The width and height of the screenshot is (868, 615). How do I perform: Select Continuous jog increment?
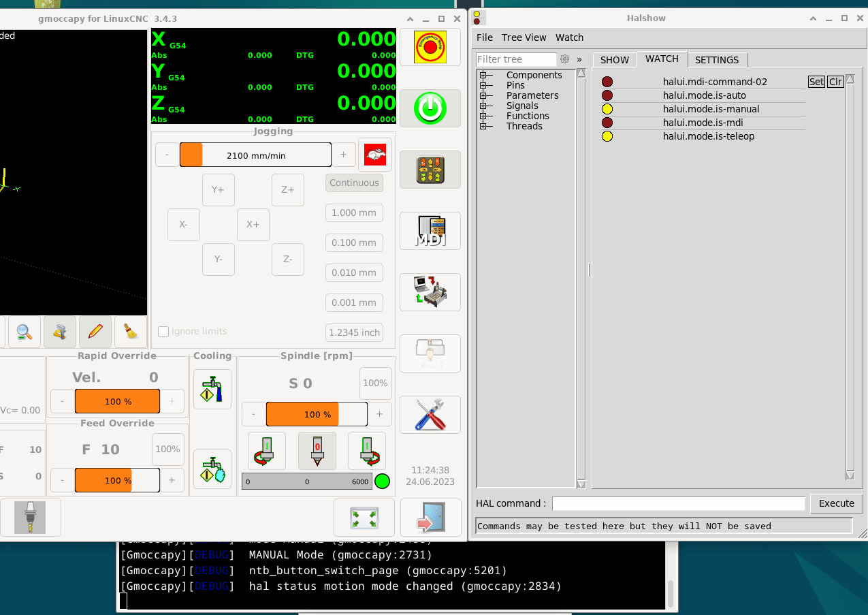(354, 183)
